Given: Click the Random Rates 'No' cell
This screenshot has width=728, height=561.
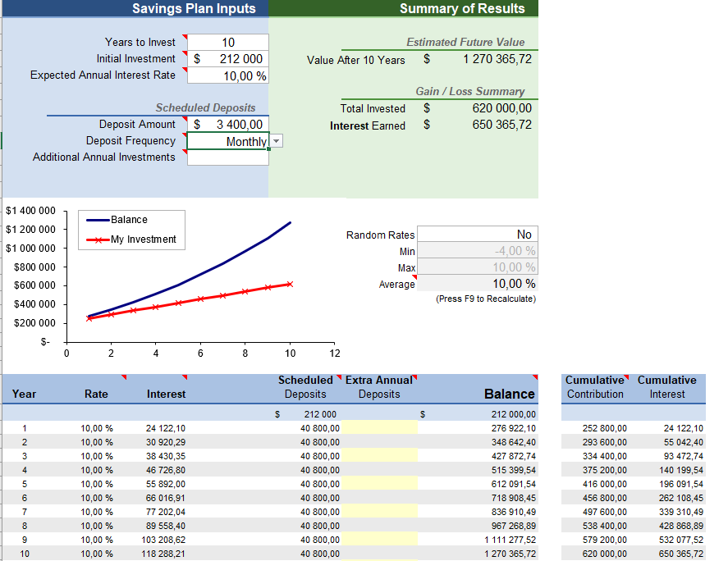Looking at the screenshot, I should (477, 235).
